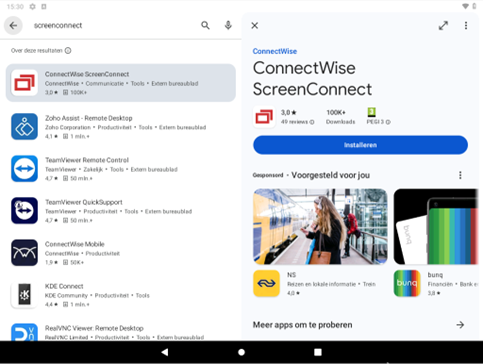Start voice search with the microphone icon

pyautogui.click(x=228, y=25)
